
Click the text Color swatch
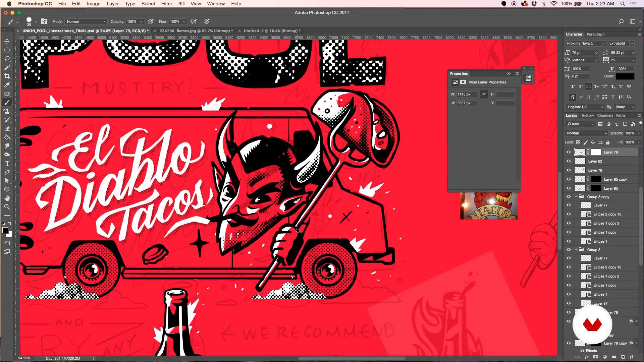625,76
